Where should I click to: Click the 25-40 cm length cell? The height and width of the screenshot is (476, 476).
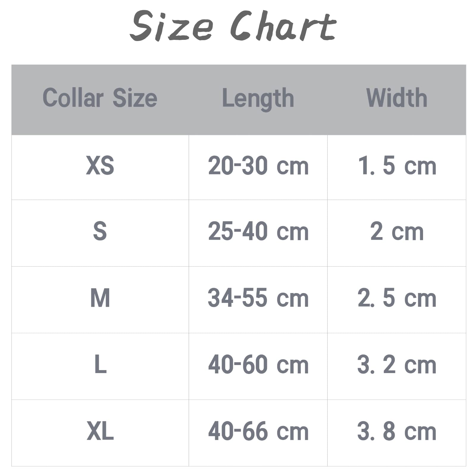[258, 232]
